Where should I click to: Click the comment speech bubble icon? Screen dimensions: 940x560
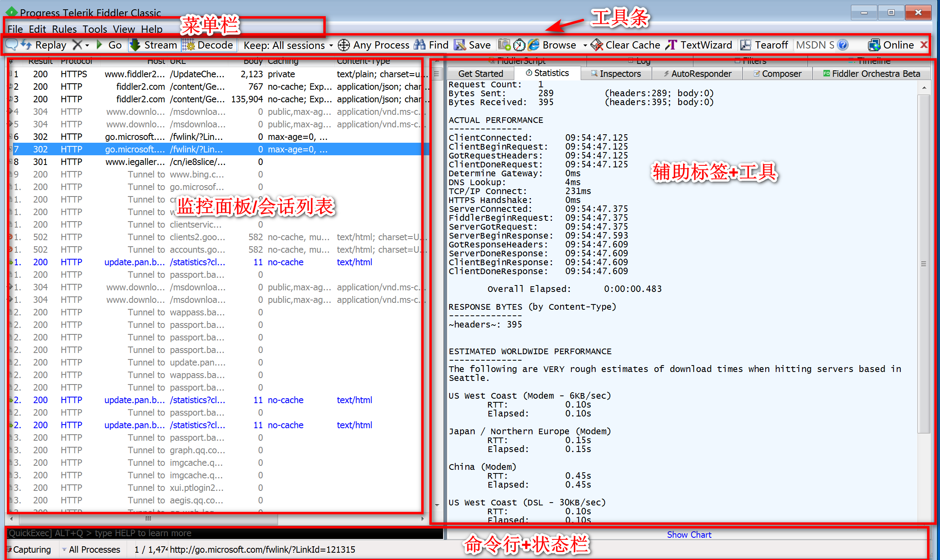click(x=12, y=45)
